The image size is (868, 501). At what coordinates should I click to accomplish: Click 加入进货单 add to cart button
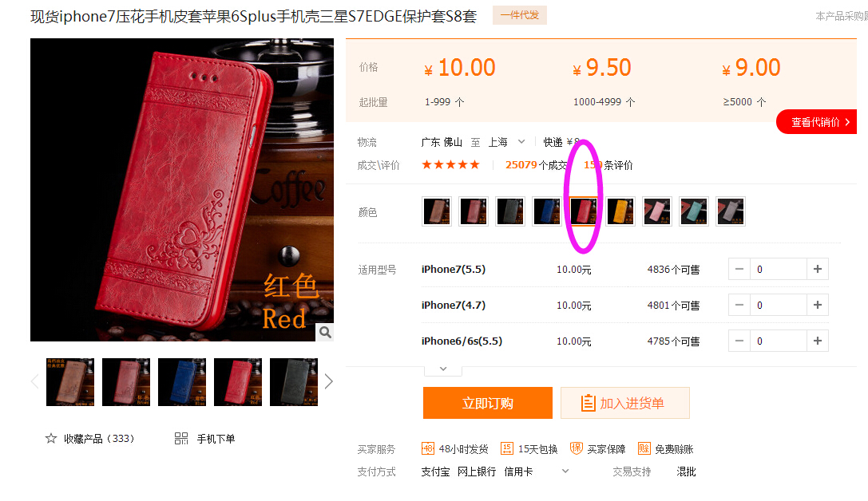tap(625, 403)
